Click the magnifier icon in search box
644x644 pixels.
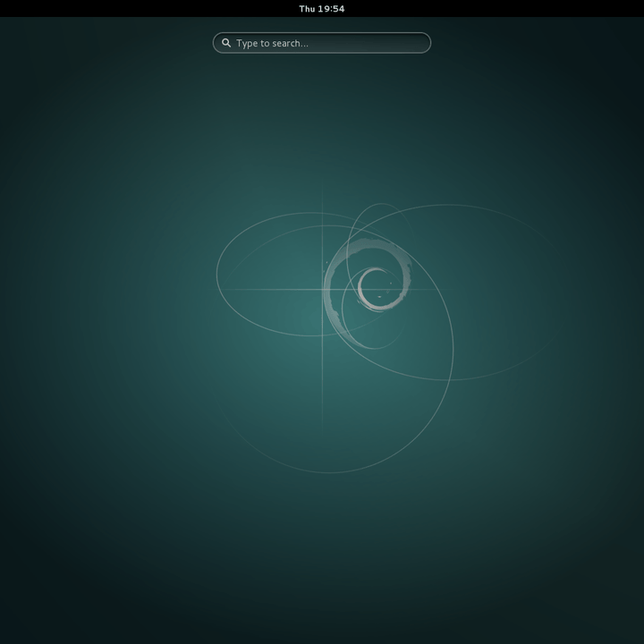pos(226,43)
